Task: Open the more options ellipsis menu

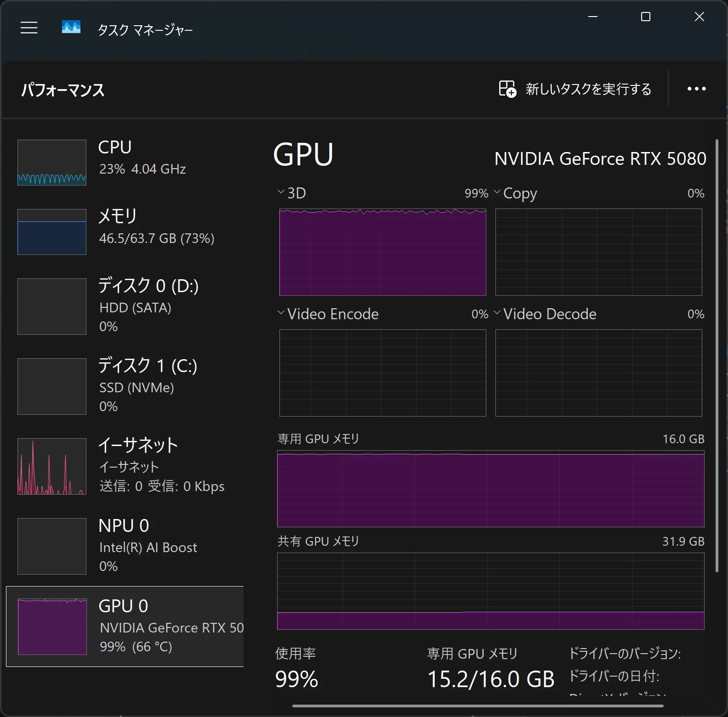Action: (696, 89)
